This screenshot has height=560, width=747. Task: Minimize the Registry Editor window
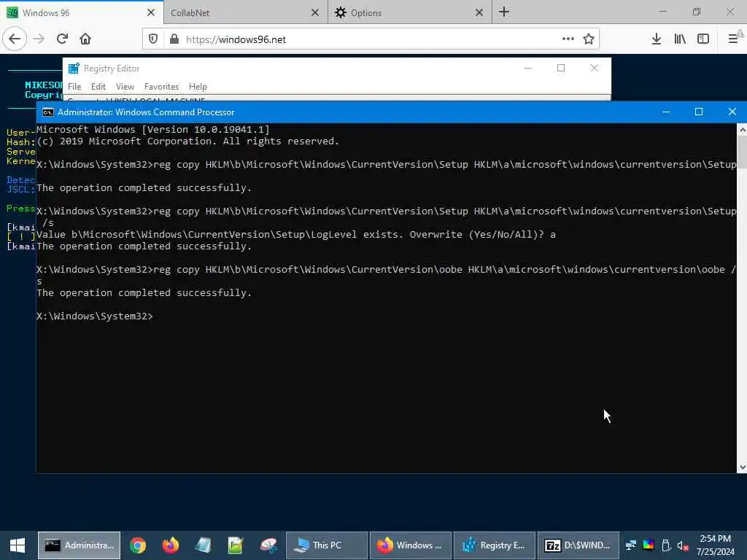coord(528,68)
